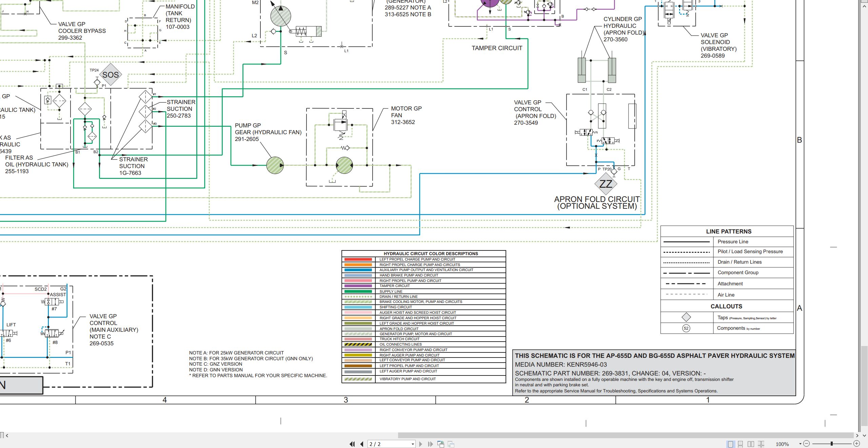Click the hydraulic fan gear pump symbol
Viewport: 868px width, 448px height.
click(275, 165)
